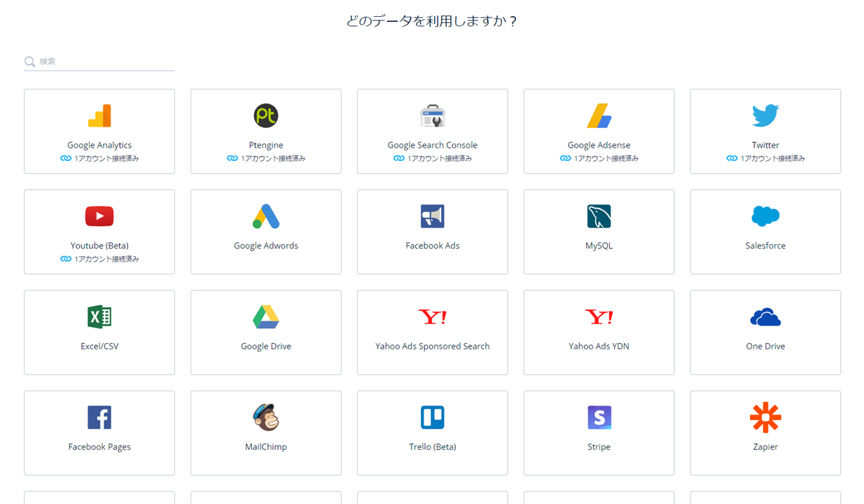This screenshot has width=864, height=504.
Task: Click the Ptengine label text
Action: tap(266, 146)
